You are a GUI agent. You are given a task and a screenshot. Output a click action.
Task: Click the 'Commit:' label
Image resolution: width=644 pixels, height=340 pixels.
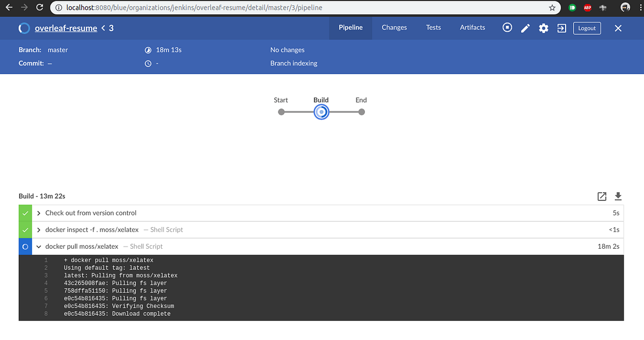pyautogui.click(x=30, y=63)
